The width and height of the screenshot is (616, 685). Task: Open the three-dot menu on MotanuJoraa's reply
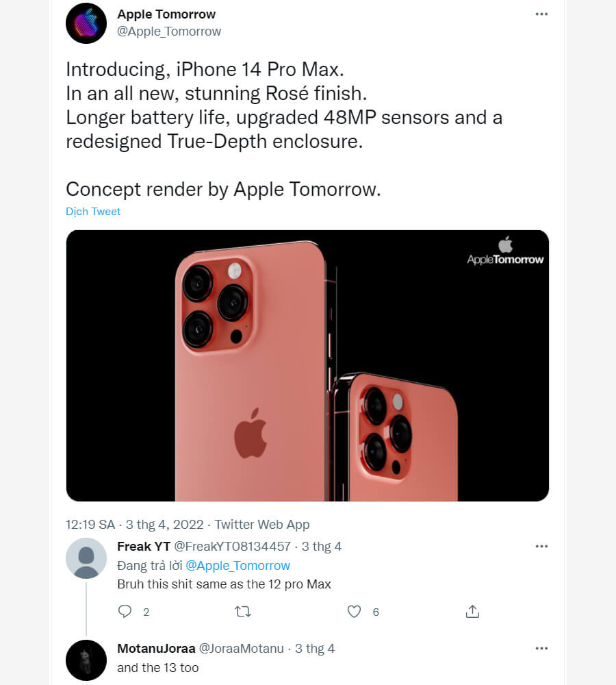tap(541, 647)
